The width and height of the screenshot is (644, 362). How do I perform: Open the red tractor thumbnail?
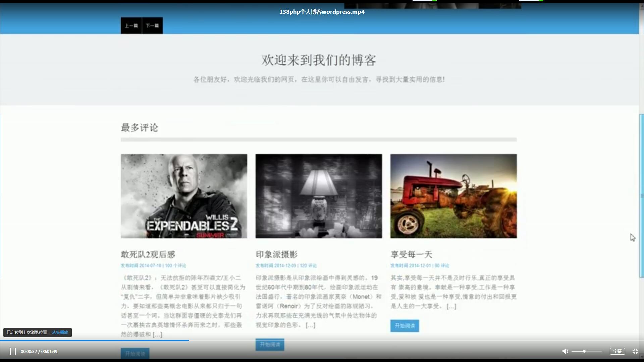click(x=453, y=196)
